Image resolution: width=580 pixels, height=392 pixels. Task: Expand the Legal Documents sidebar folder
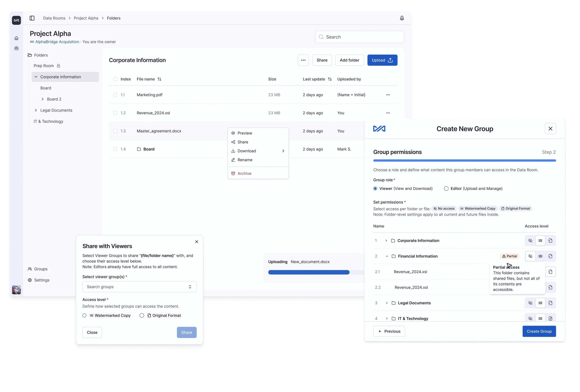coord(36,110)
